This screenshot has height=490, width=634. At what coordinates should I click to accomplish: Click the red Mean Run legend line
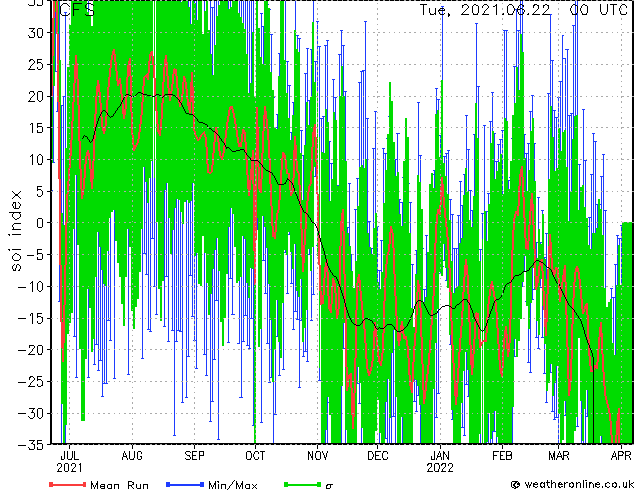pyautogui.click(x=68, y=484)
